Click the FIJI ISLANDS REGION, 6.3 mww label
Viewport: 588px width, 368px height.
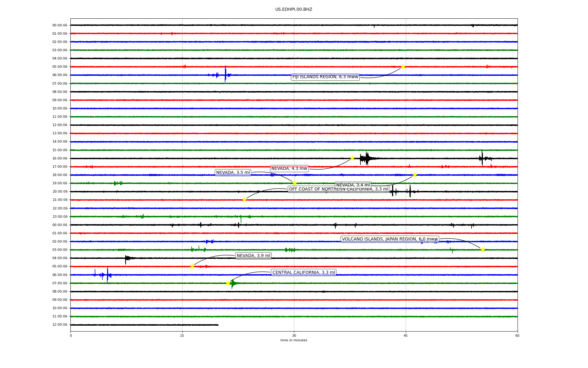(x=325, y=77)
